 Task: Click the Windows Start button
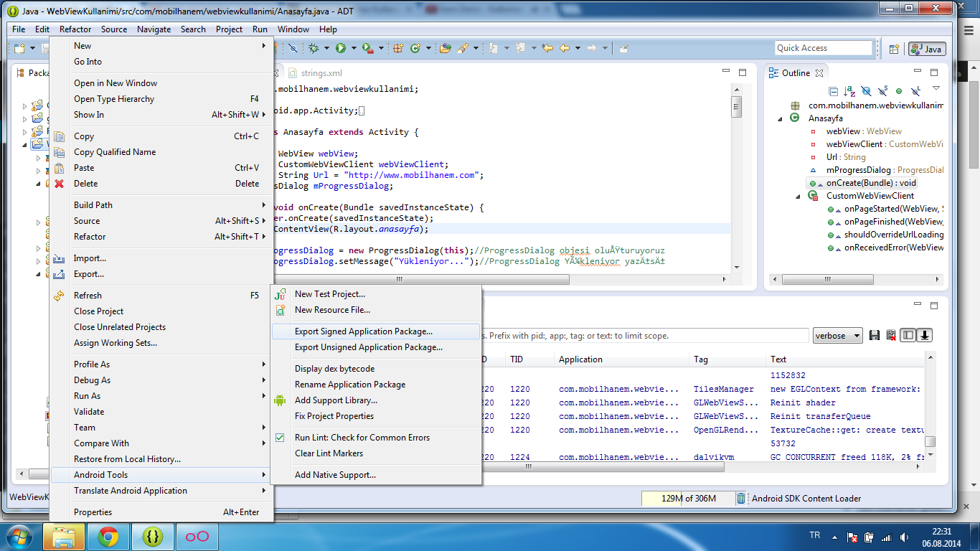[19, 537]
